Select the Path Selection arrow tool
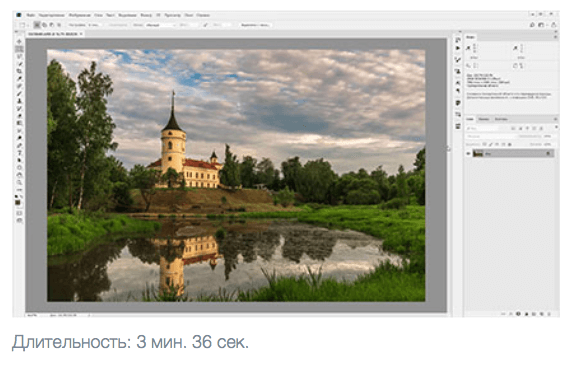 pyautogui.click(x=19, y=159)
